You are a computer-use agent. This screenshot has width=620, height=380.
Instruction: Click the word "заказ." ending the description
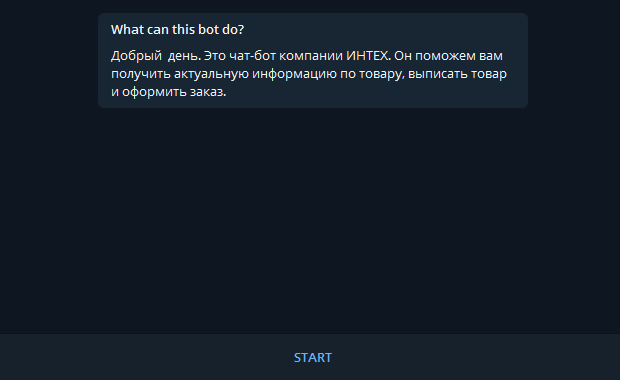click(208, 92)
